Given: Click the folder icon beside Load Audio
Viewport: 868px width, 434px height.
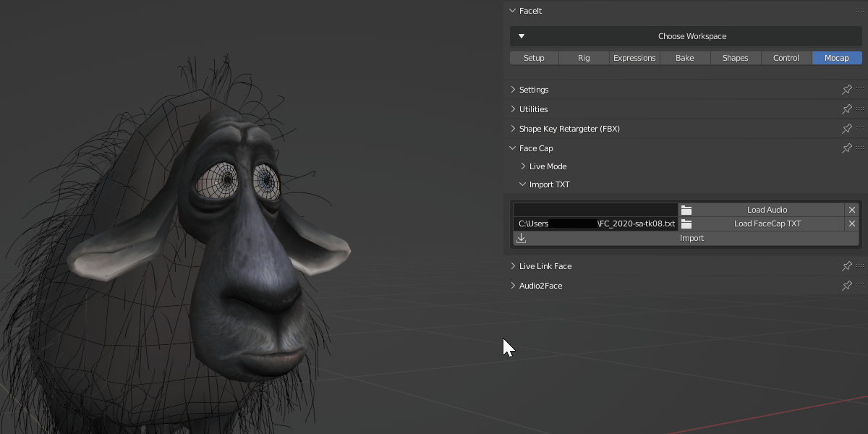Looking at the screenshot, I should coord(686,210).
